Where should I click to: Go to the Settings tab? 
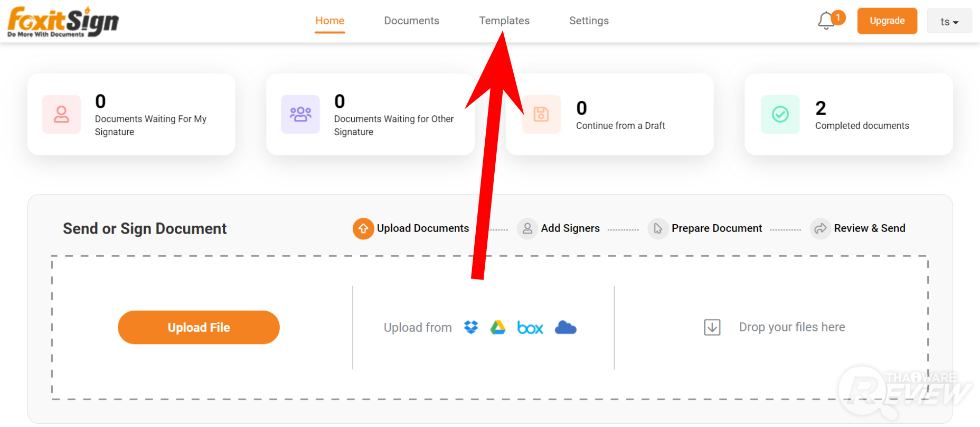[589, 21]
